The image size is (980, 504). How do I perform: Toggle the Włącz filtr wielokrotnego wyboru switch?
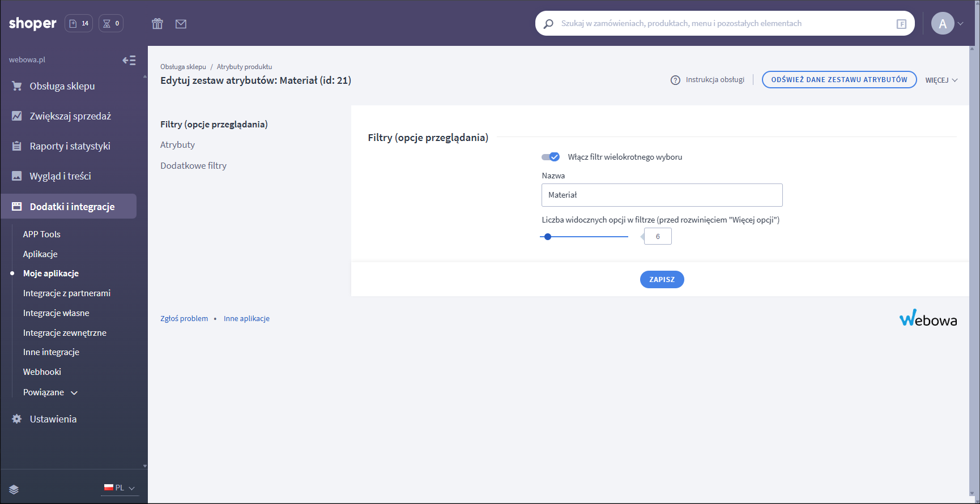[x=551, y=157]
